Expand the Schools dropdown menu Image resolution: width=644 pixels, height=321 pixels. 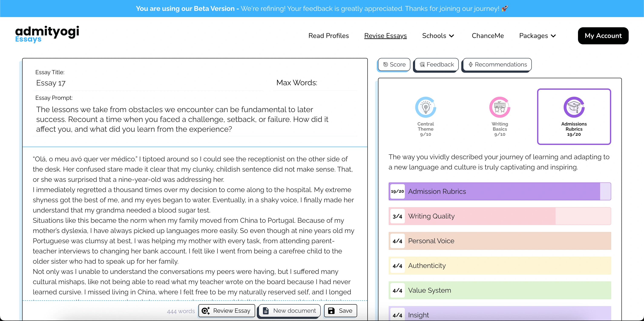tap(438, 36)
